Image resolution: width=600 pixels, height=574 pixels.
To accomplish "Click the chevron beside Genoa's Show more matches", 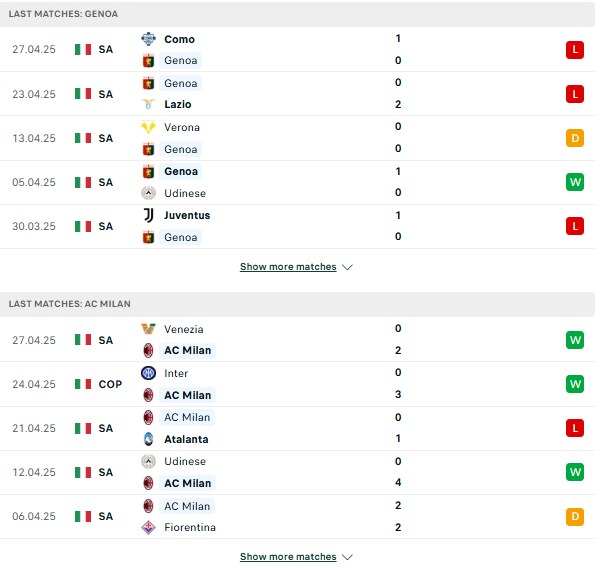I will tap(347, 267).
